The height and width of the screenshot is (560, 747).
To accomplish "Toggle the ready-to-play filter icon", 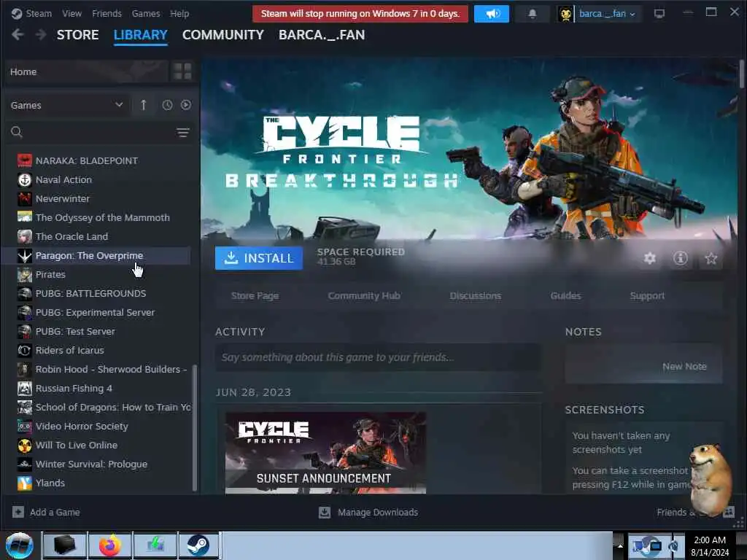I will coord(186,105).
